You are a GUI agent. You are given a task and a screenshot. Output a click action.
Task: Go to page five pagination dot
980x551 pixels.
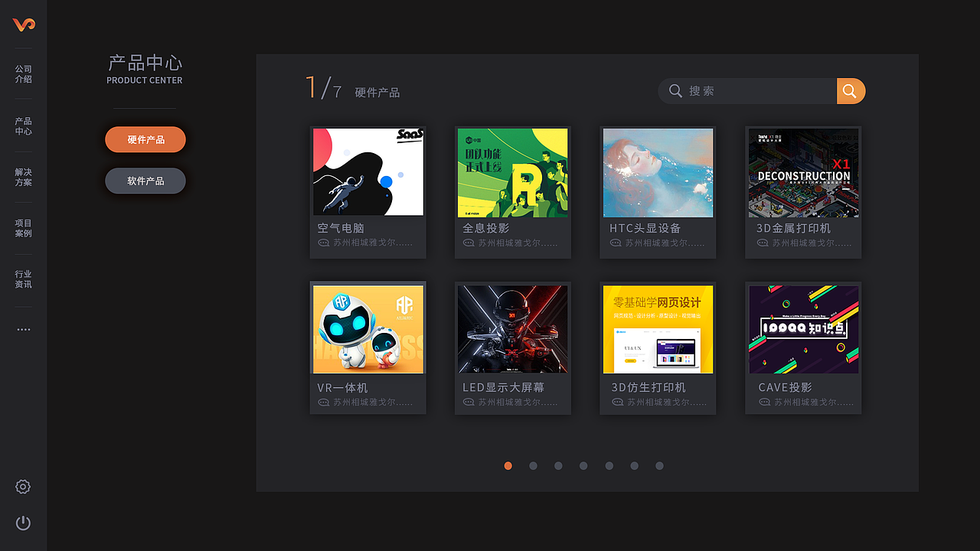(x=609, y=465)
